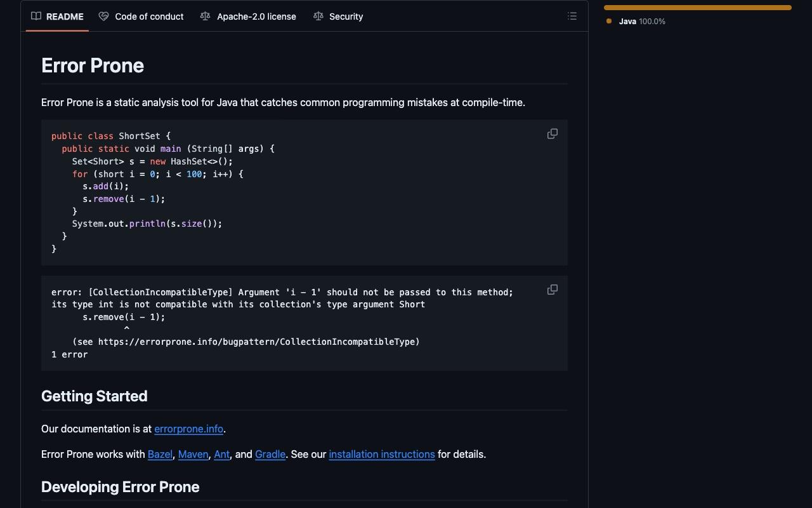The height and width of the screenshot is (508, 812).
Task: Open the README tab
Action: (57, 17)
